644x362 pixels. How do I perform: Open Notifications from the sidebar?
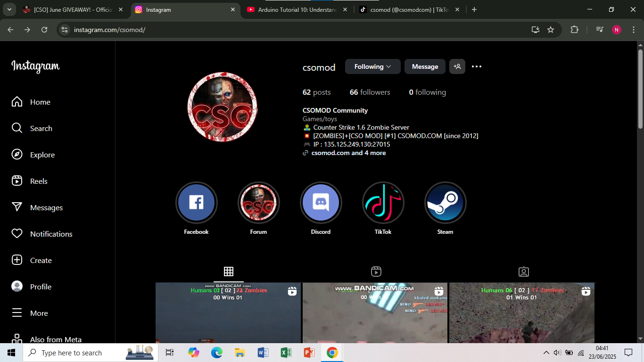click(x=51, y=234)
